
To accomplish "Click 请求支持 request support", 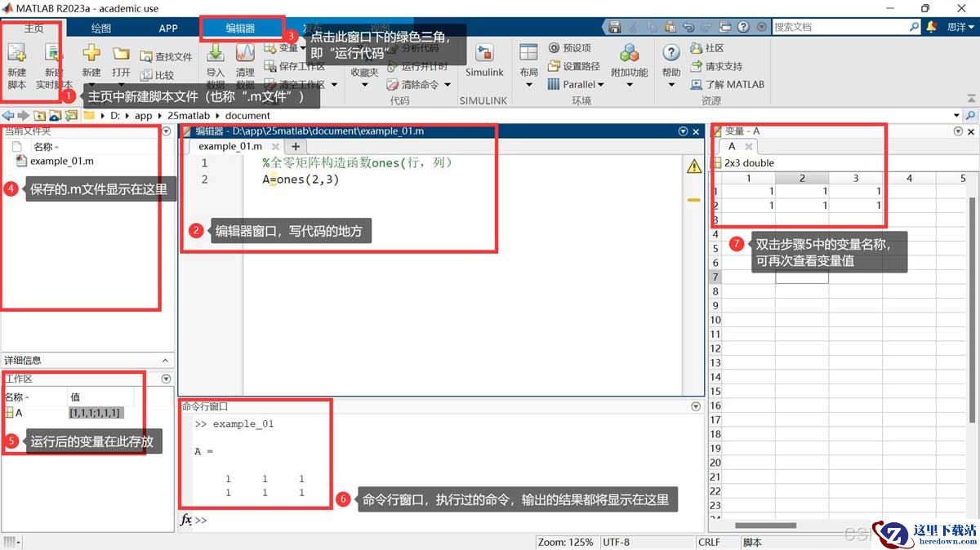I will pyautogui.click(x=716, y=66).
